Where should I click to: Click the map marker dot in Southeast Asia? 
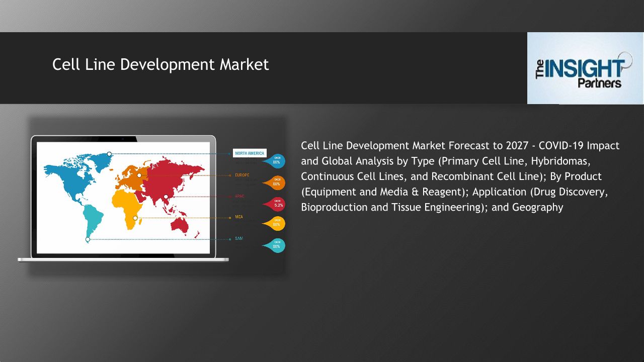click(166, 197)
